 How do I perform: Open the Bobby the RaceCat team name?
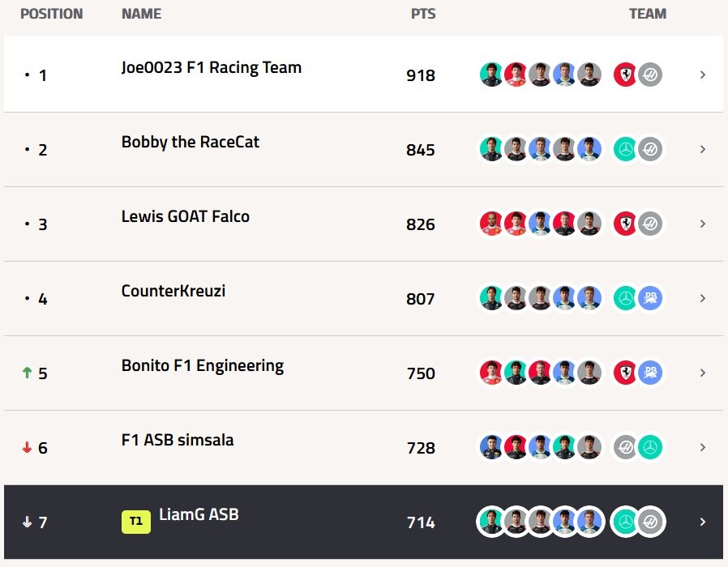coord(191,142)
